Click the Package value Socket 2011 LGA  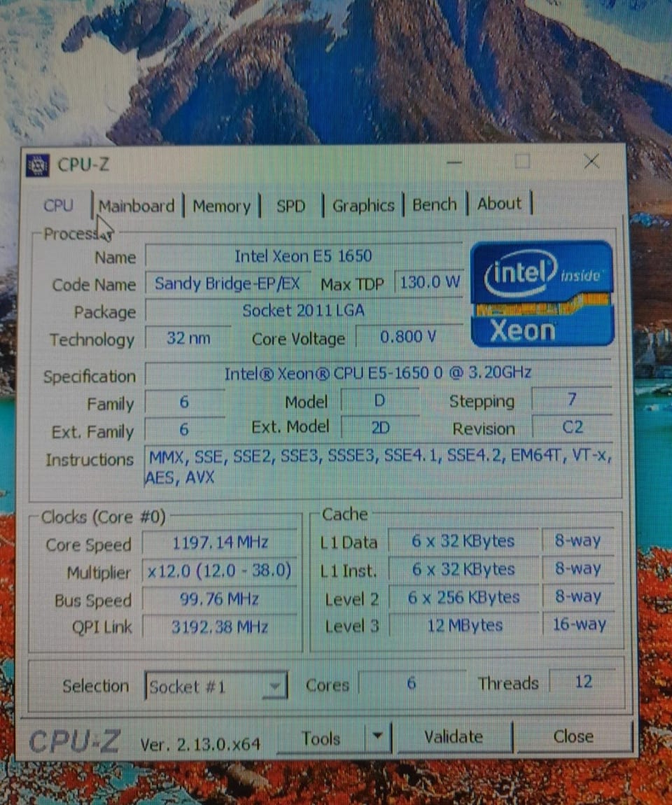(303, 311)
